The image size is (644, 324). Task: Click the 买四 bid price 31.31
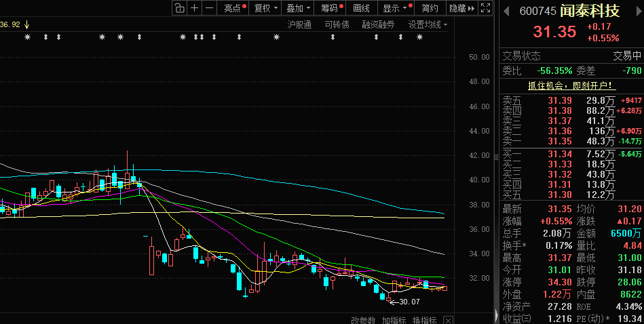(x=559, y=185)
